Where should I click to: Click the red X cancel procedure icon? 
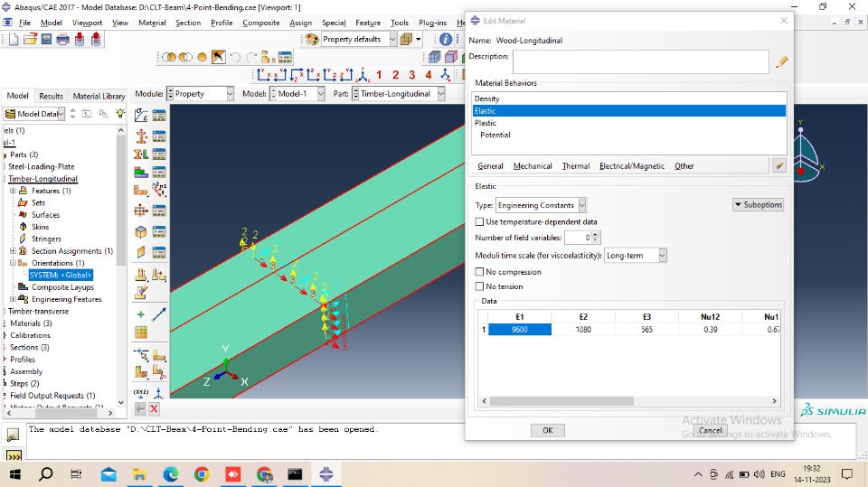tap(154, 409)
